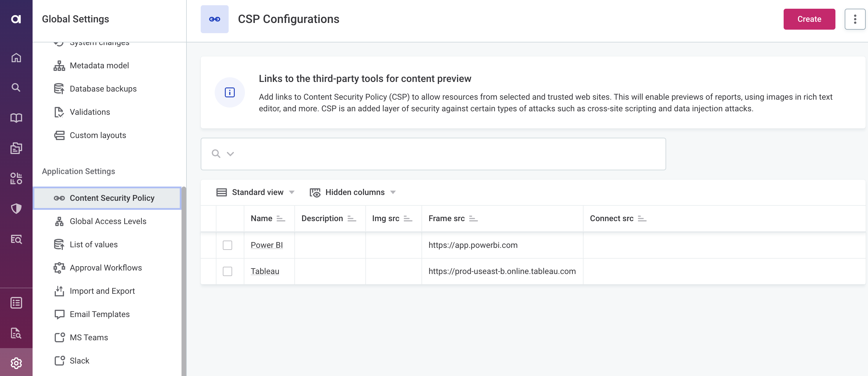Select the Tableau row checkbox

tap(227, 271)
